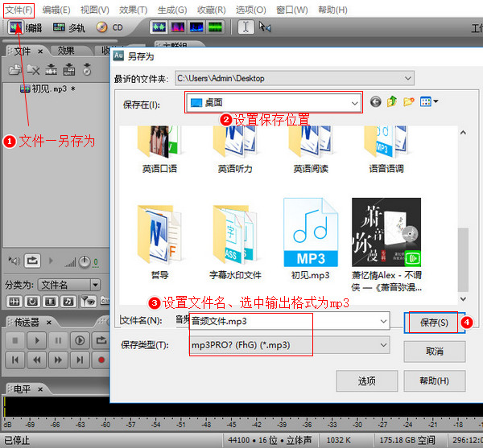
Task: Click the red Record button
Action: pyautogui.click(x=101, y=360)
